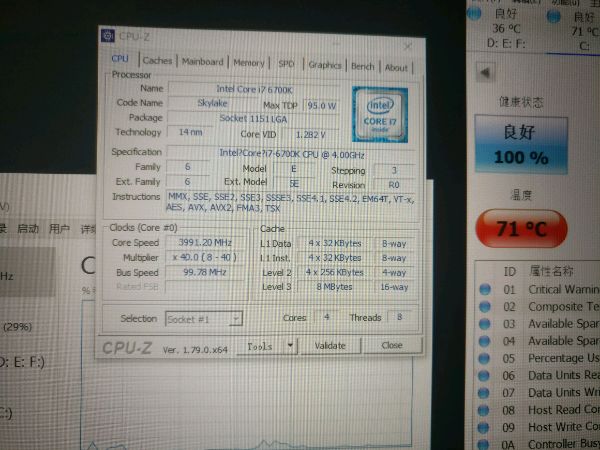Click the Technology value 14 nm
This screenshot has width=600, height=450.
point(191,132)
